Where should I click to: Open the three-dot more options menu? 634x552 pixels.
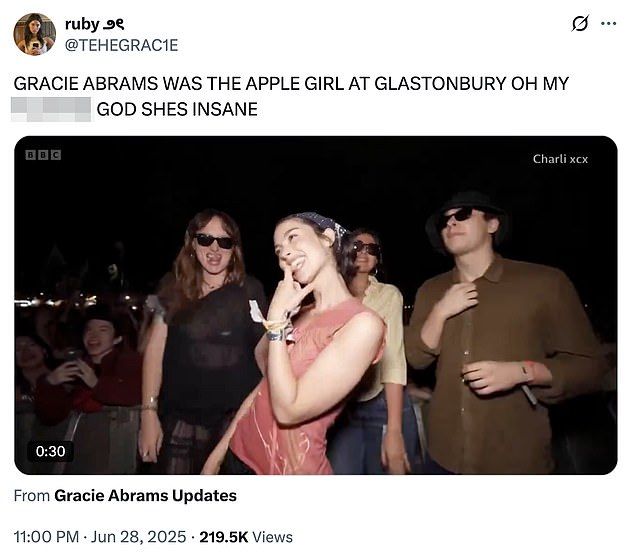click(609, 23)
